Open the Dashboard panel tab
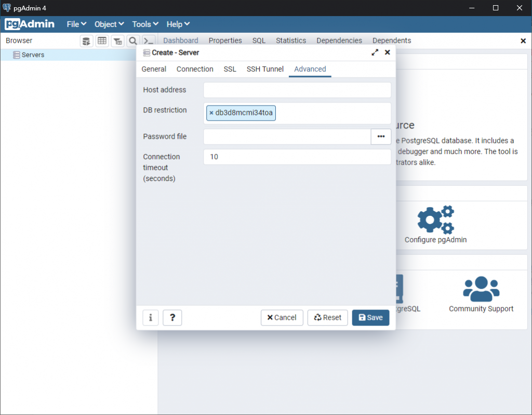Viewport: 532px width, 415px height. pyautogui.click(x=180, y=41)
